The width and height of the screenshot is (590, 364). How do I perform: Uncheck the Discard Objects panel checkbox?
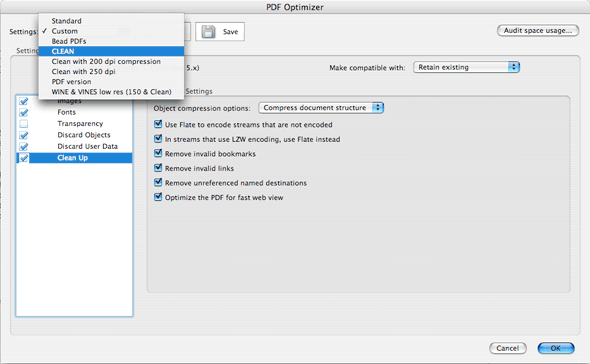pos(24,135)
